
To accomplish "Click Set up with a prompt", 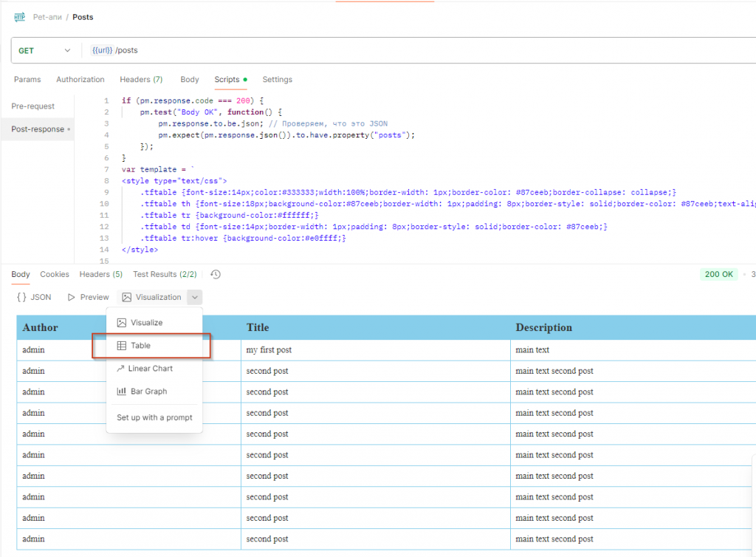I will 154,417.
